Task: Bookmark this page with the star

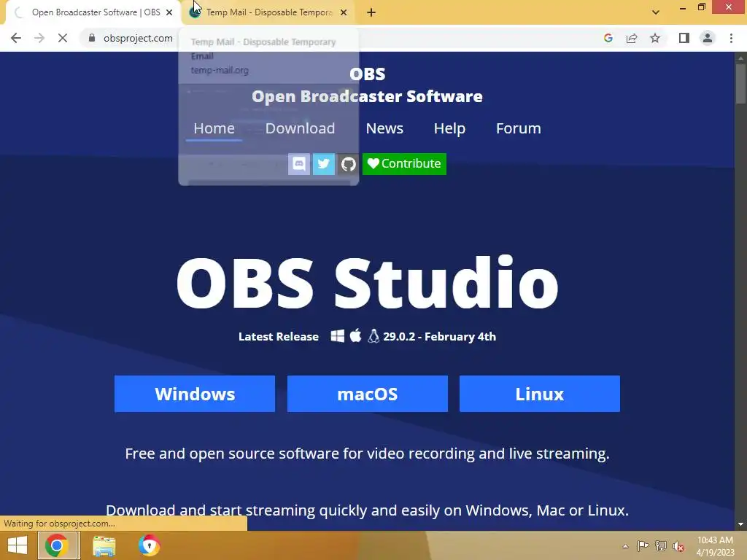Action: point(655,38)
